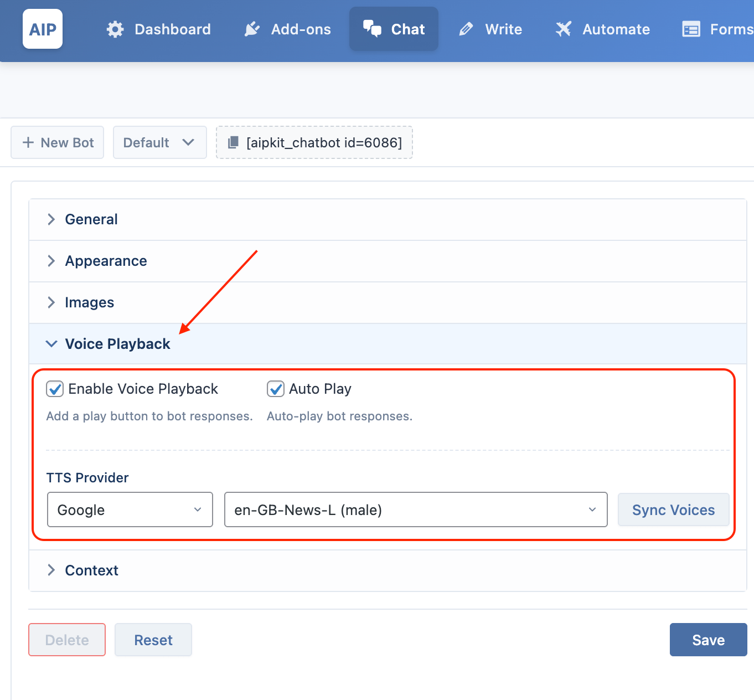
Task: Click the Automate tools icon
Action: pos(564,29)
